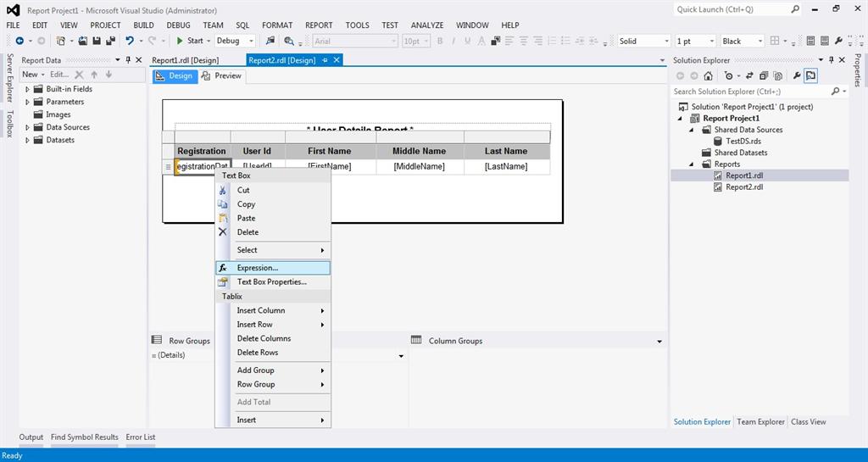Click the New Project toolbar icon

61,41
